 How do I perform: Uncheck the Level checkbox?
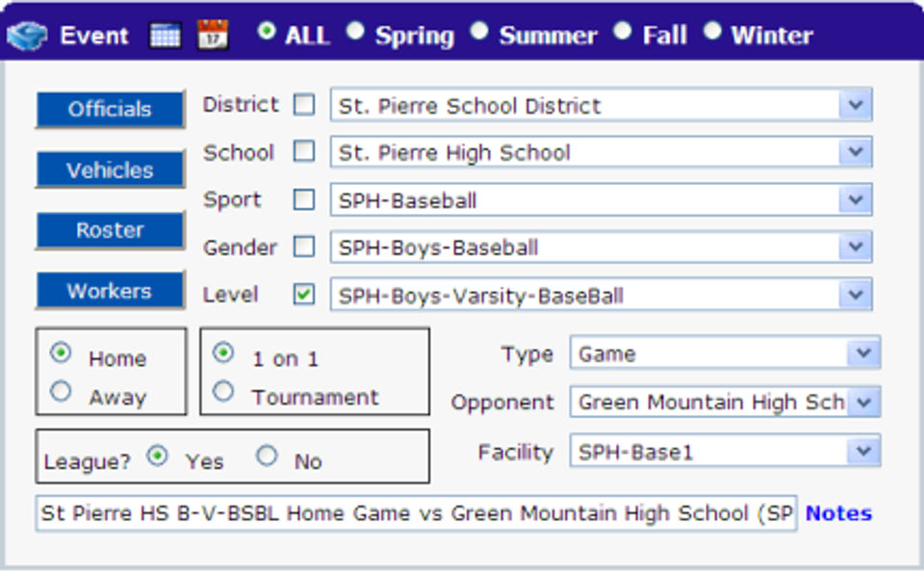tap(304, 296)
